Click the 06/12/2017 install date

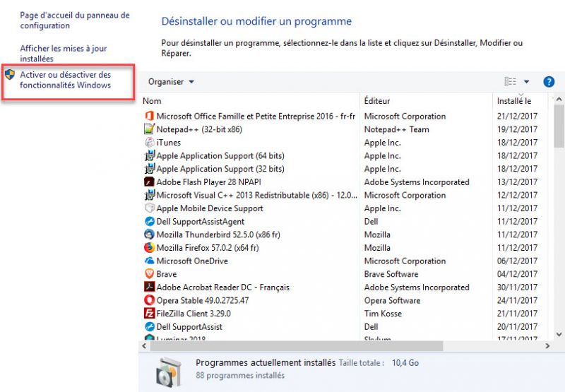pos(517,261)
